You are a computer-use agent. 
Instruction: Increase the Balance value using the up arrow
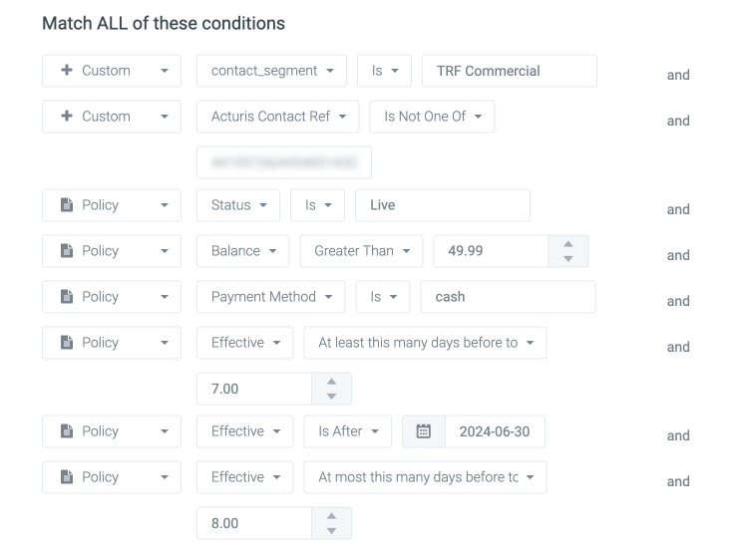click(x=568, y=245)
